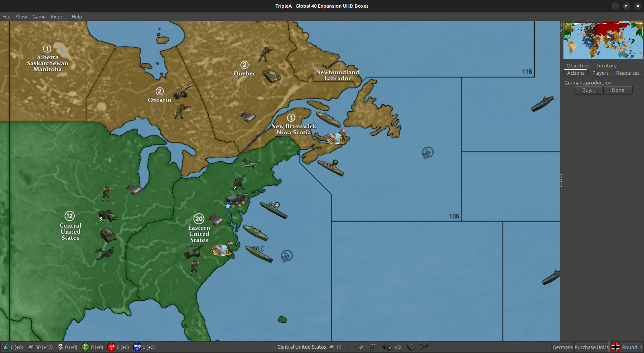Select the fighter aircraft icon in bottom bar

(x=424, y=347)
